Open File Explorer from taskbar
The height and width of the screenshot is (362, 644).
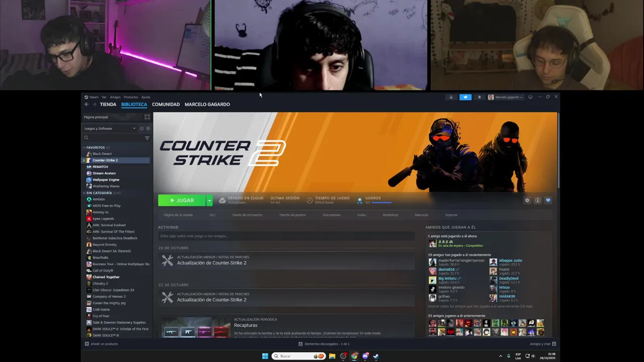(x=332, y=356)
